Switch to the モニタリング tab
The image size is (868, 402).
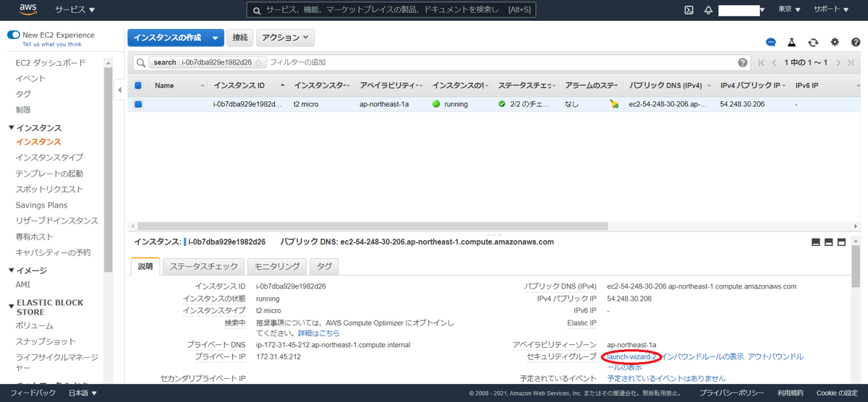click(277, 266)
